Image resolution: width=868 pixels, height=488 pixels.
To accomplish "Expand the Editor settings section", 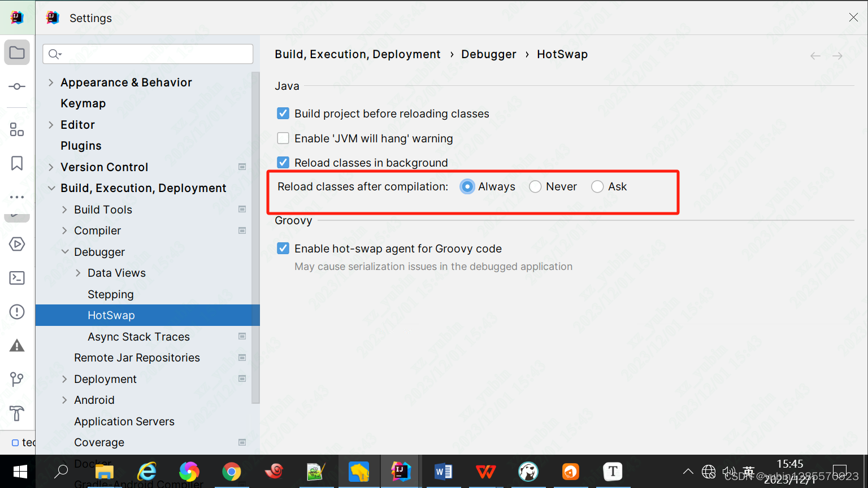I will coord(50,124).
